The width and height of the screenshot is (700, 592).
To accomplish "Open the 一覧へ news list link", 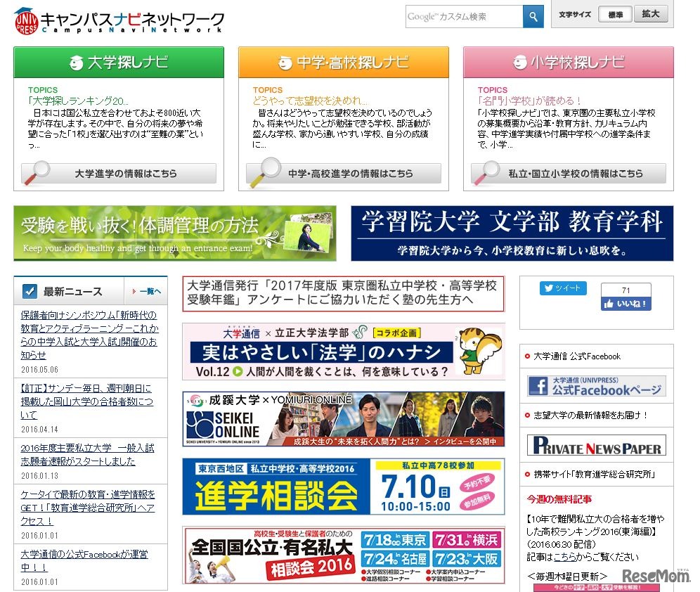I will click(148, 292).
